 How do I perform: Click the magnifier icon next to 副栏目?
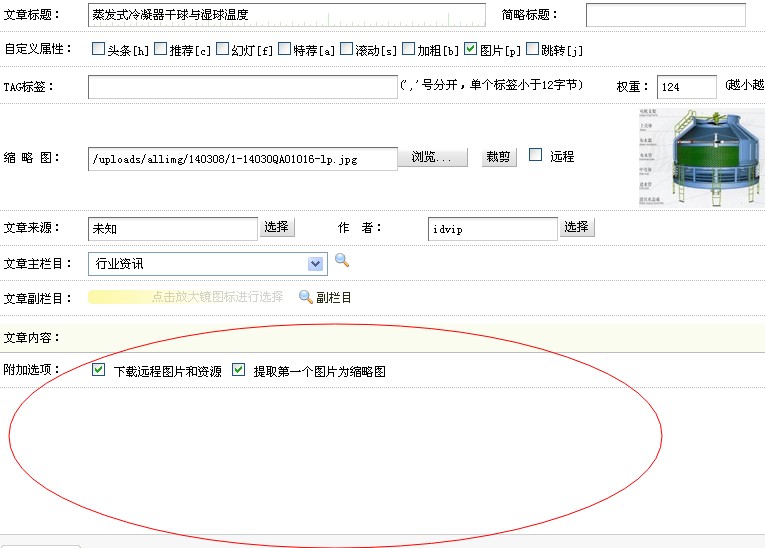[305, 297]
